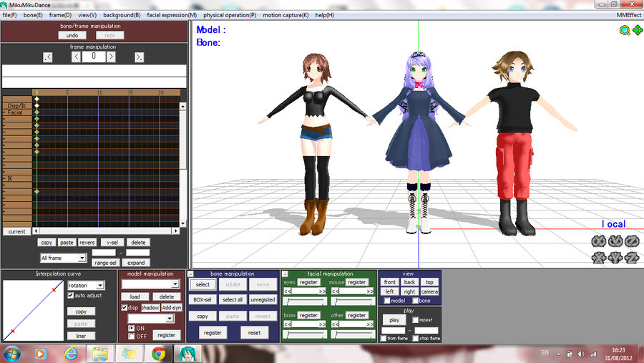The height and width of the screenshot is (363, 644).
Task: Launch Internet Explorer from taskbar
Action: coord(71,354)
